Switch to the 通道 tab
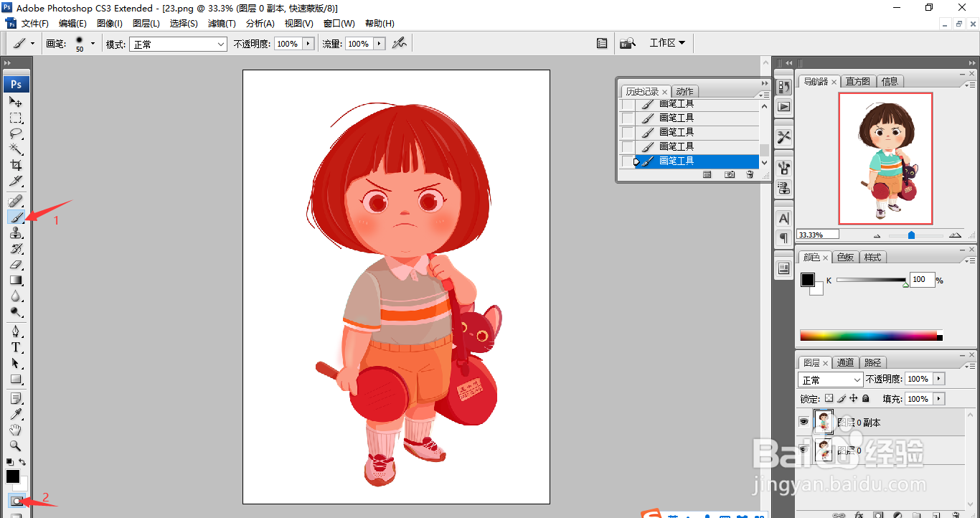This screenshot has height=518, width=980. tap(846, 362)
